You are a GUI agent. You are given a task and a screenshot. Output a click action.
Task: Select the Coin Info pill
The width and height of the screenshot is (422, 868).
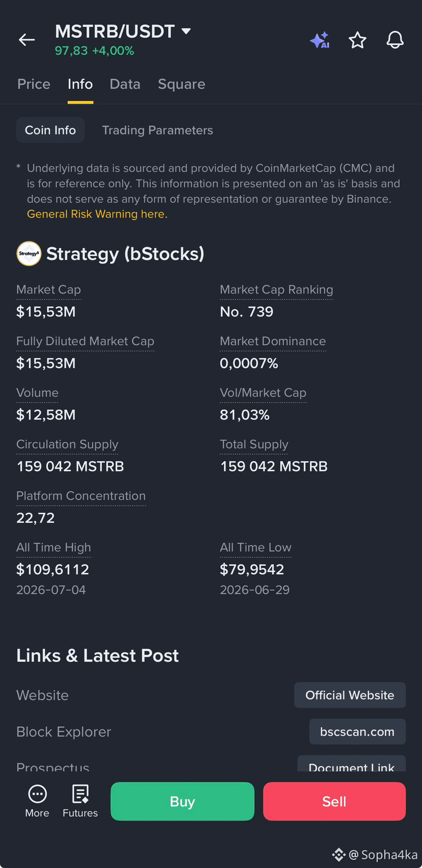[50, 130]
